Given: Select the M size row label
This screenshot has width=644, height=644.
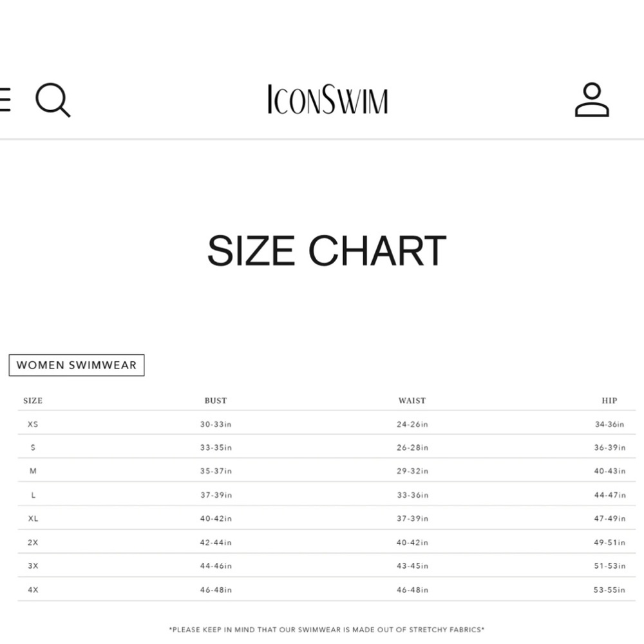Looking at the screenshot, I should click(33, 471).
